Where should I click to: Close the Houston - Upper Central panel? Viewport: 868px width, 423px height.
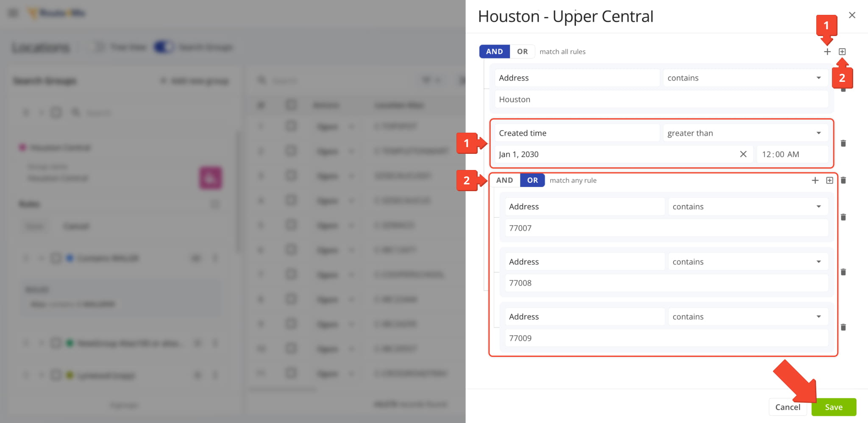pyautogui.click(x=852, y=15)
